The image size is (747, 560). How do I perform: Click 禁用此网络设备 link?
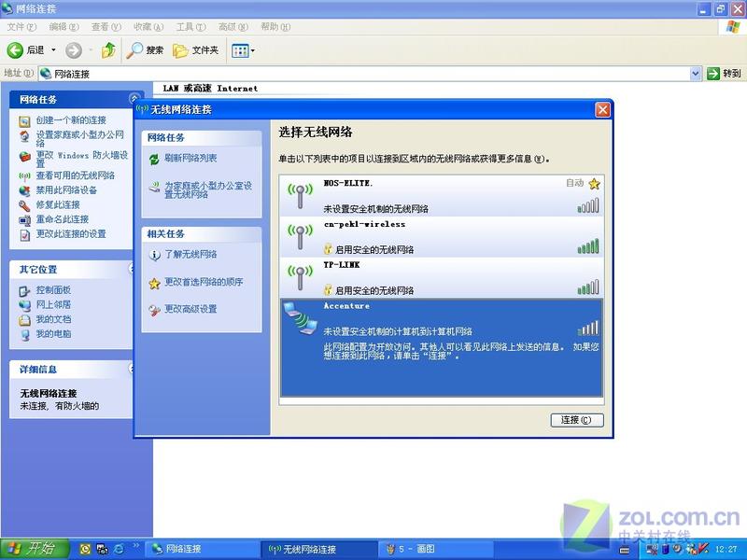pyautogui.click(x=66, y=190)
